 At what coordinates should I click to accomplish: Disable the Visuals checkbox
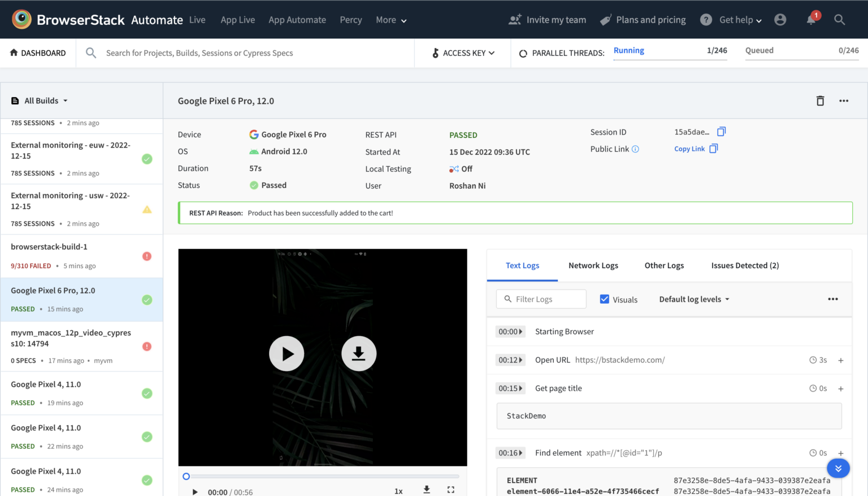coord(605,299)
